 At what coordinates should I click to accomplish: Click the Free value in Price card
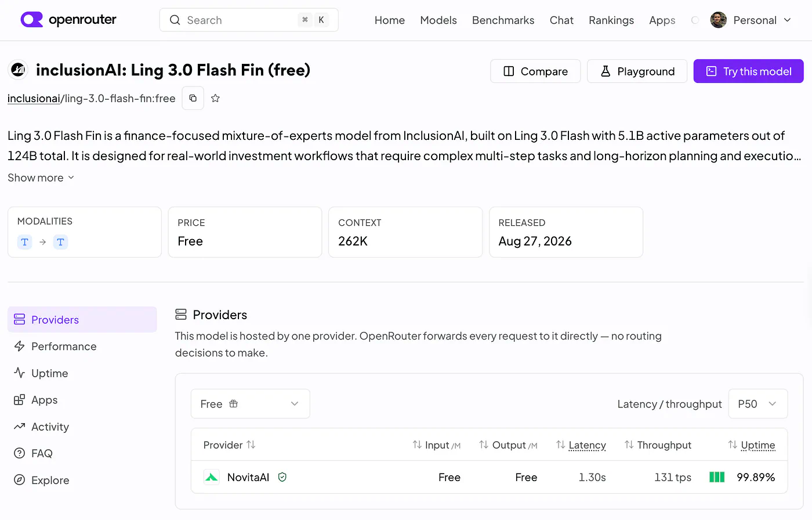(190, 241)
